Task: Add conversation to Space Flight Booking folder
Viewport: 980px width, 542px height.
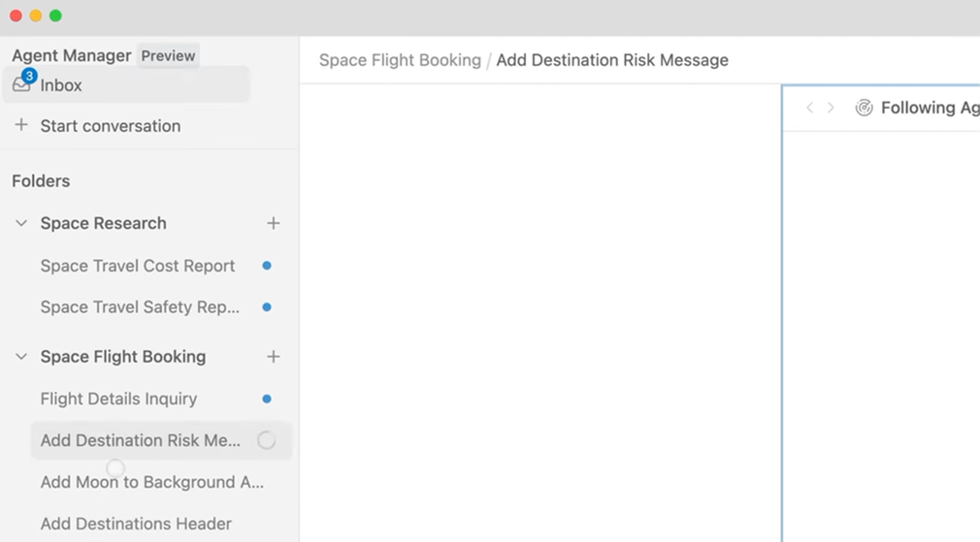Action: (x=274, y=357)
